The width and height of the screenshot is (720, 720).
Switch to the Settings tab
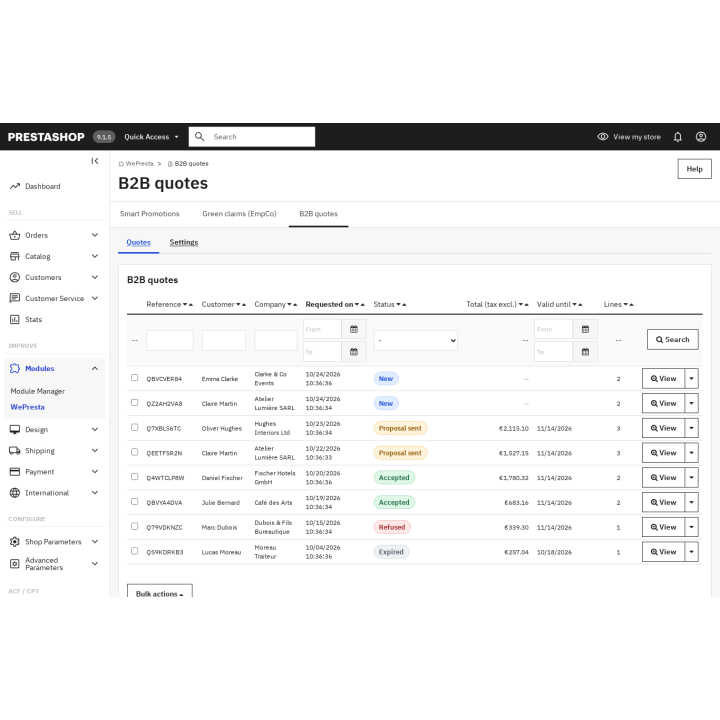point(184,242)
